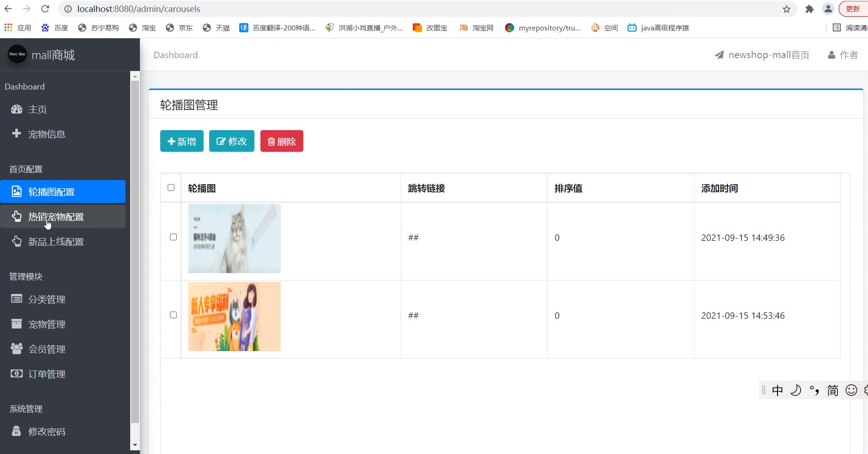
Task: Click the paper plane newshop-mall首页 icon
Action: pyautogui.click(x=719, y=55)
